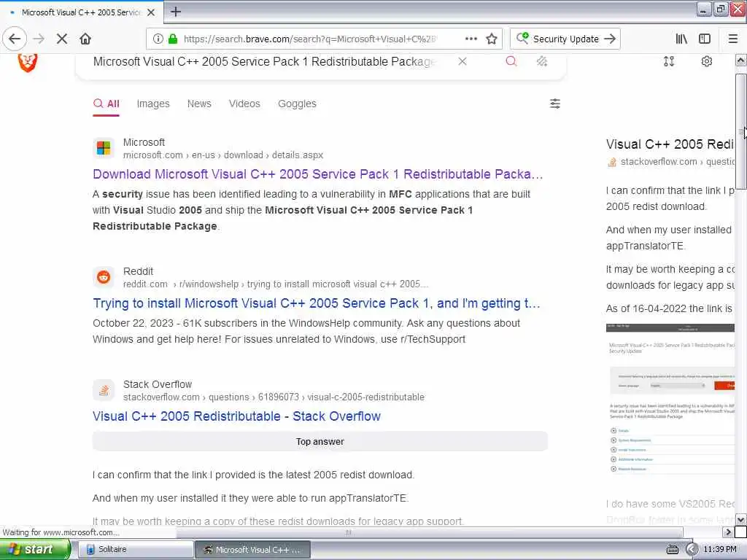Image resolution: width=747 pixels, height=560 pixels.
Task: Click in the Brave search query field
Action: click(264, 61)
